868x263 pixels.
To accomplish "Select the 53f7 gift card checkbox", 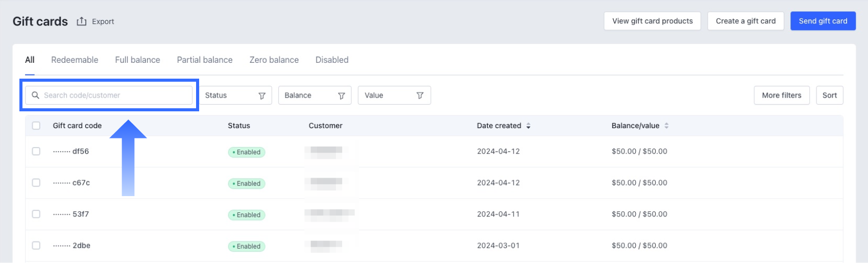I will (36, 214).
